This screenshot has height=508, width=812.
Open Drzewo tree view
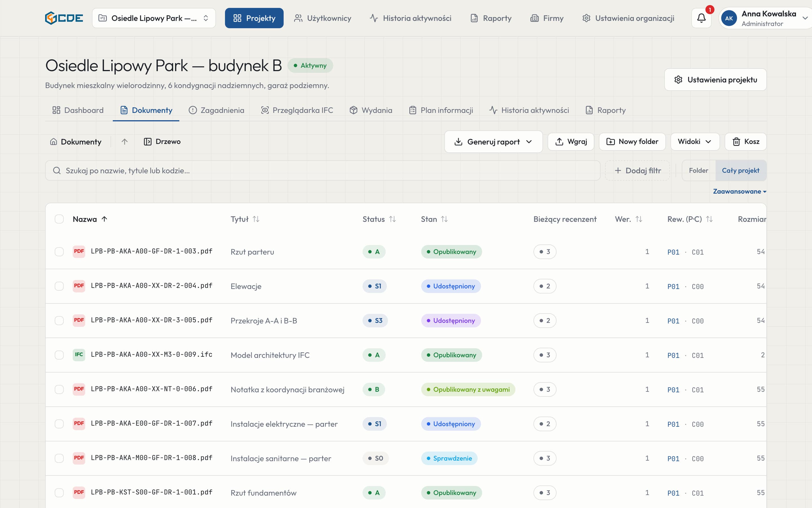click(162, 142)
